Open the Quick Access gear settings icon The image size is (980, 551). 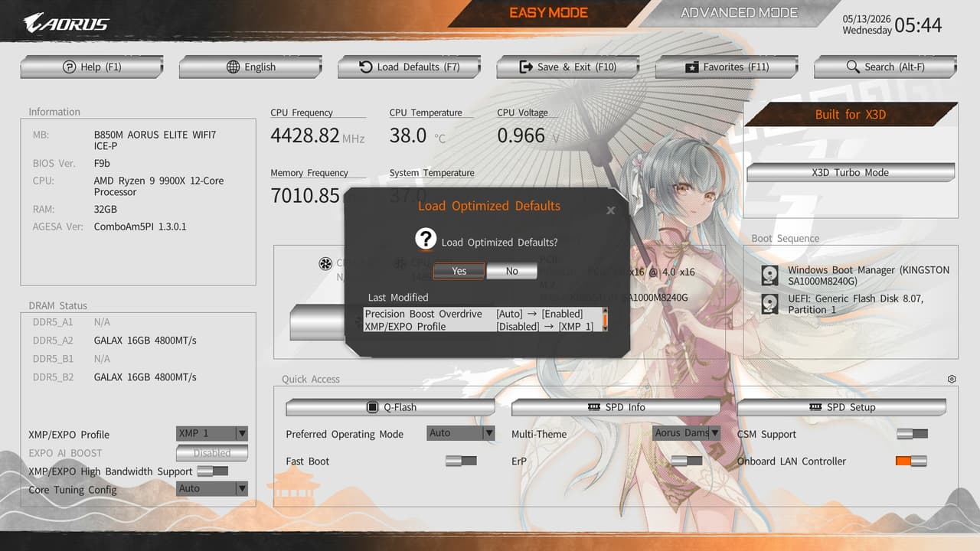coord(952,379)
